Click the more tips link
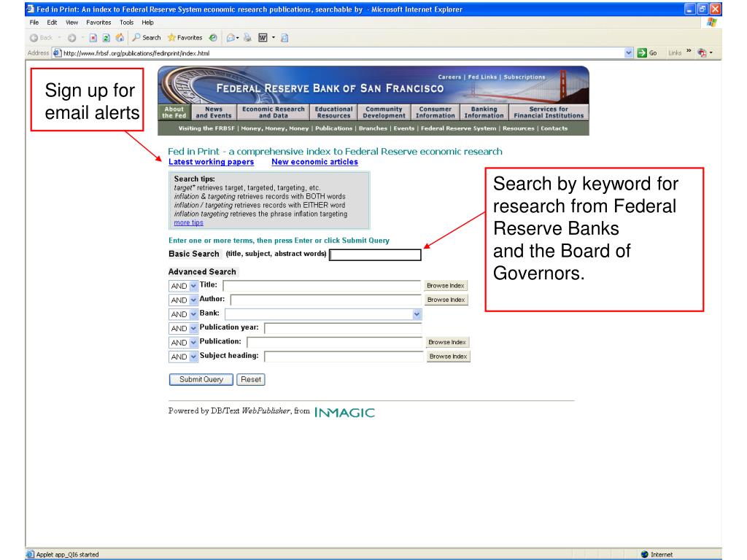747x560 pixels. (x=189, y=222)
